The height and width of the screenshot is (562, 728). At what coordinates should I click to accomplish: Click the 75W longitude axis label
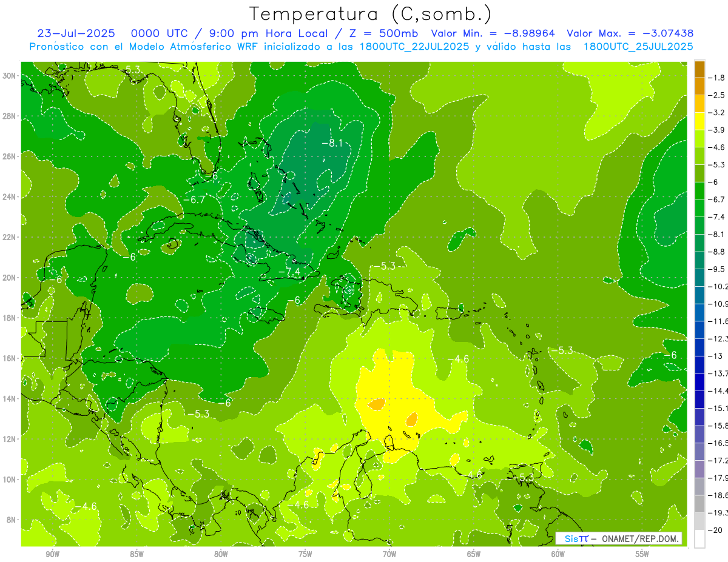point(305,554)
